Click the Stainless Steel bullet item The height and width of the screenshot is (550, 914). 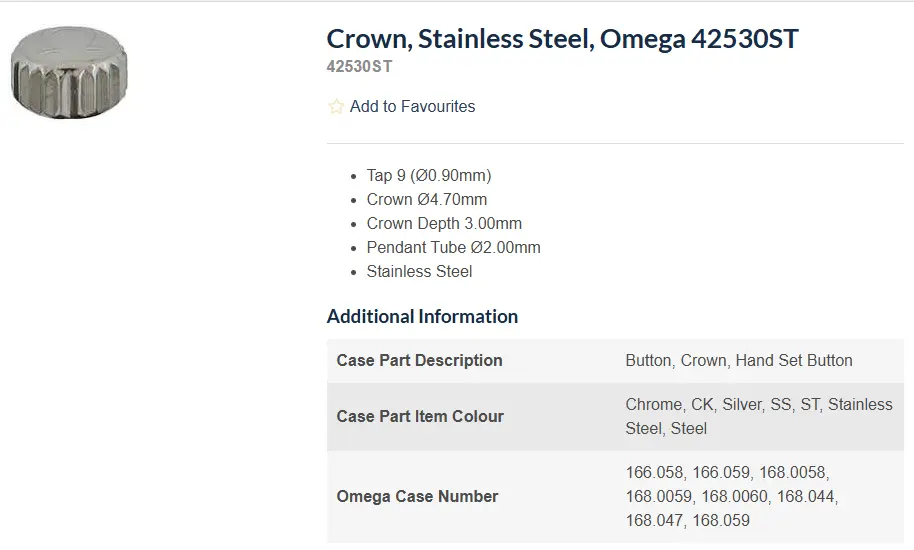[x=419, y=271]
